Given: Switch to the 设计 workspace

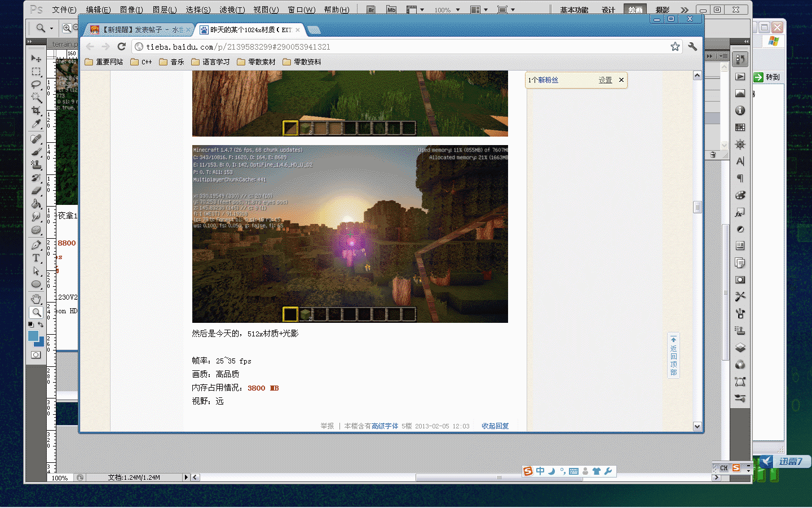Looking at the screenshot, I should (x=608, y=10).
